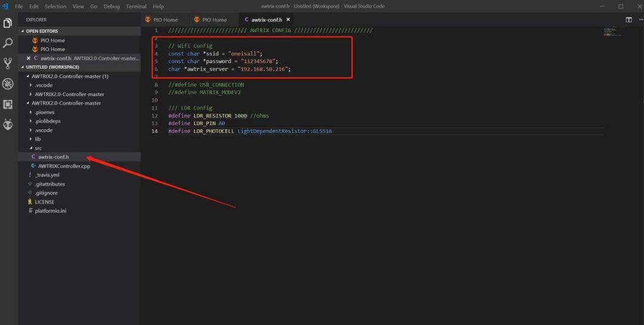Screen dimensions: 644x325
Task: Open the Debug view icon
Action: click(x=8, y=84)
